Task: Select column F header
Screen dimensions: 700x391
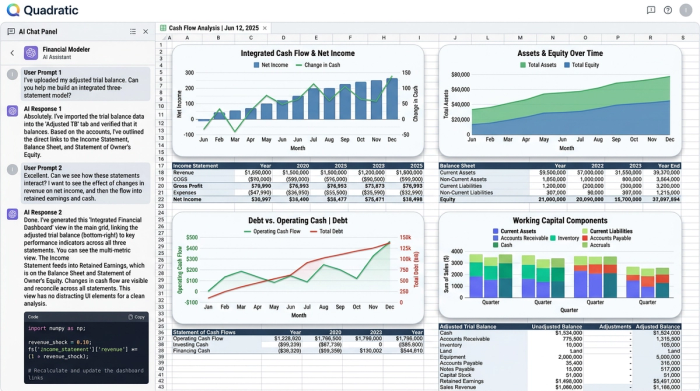Action: (350, 38)
